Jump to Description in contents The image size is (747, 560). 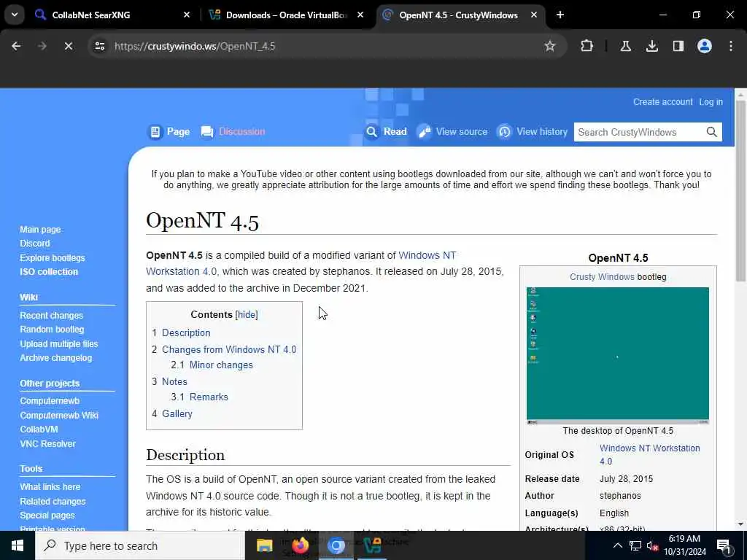pyautogui.click(x=186, y=332)
